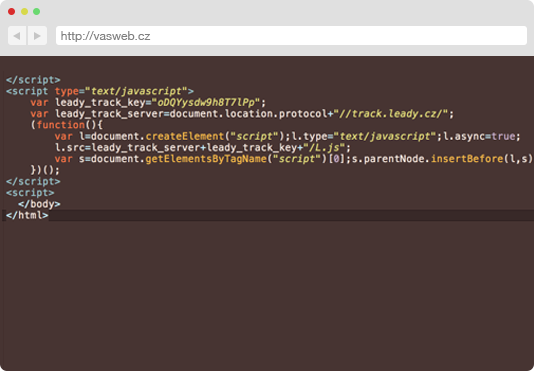Click the "oDQYysdw9h8T7lPp" track key string
Viewport: 534px width, 371px height.
coord(206,102)
